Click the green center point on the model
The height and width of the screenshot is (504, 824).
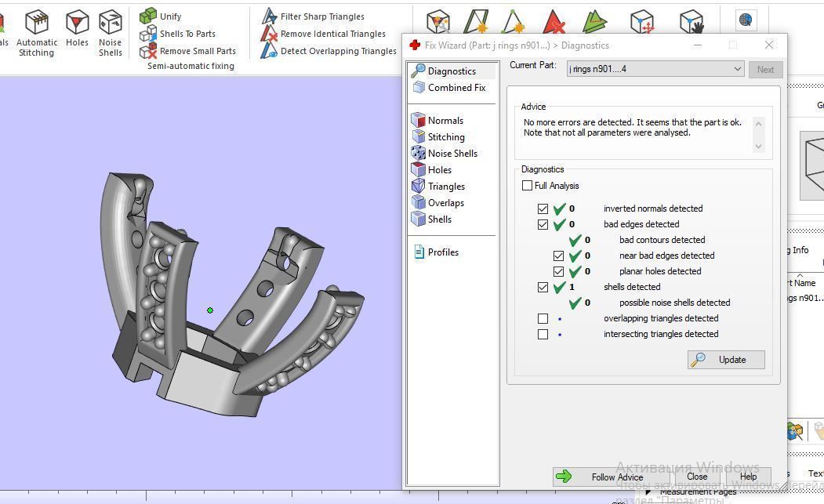coord(210,310)
